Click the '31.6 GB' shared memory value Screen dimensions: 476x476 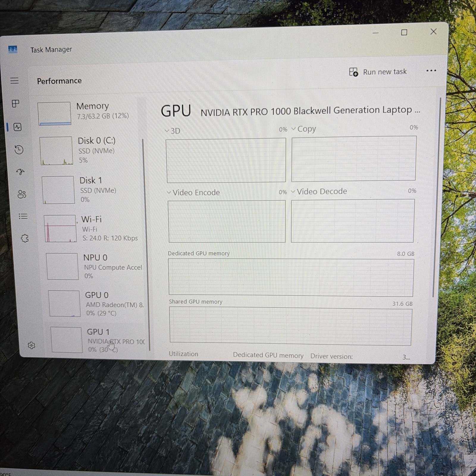tap(402, 304)
